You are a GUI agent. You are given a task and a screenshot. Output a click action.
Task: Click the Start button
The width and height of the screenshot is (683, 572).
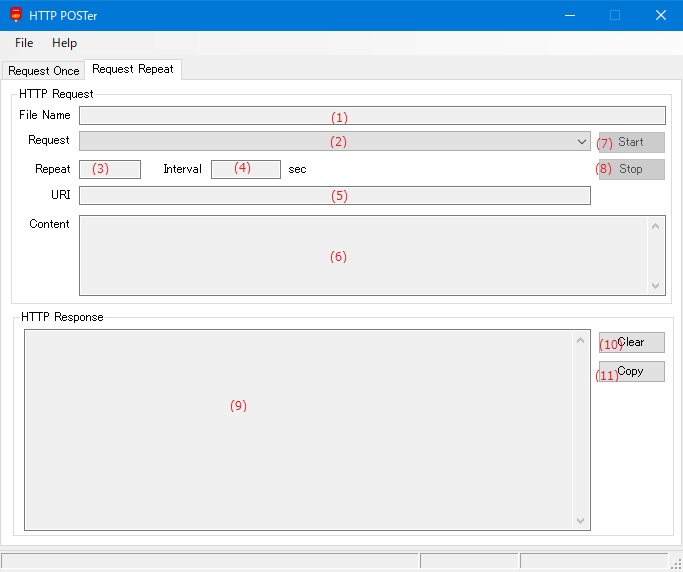click(x=632, y=142)
